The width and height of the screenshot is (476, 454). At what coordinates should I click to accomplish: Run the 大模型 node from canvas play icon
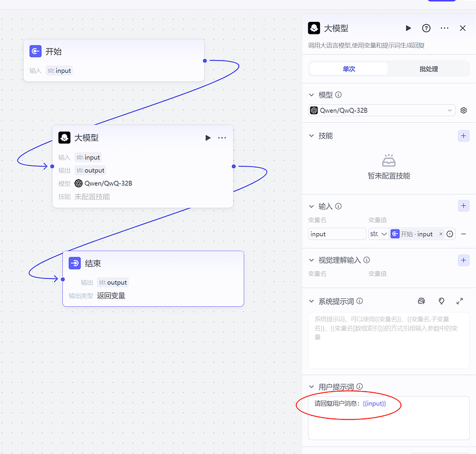point(208,137)
